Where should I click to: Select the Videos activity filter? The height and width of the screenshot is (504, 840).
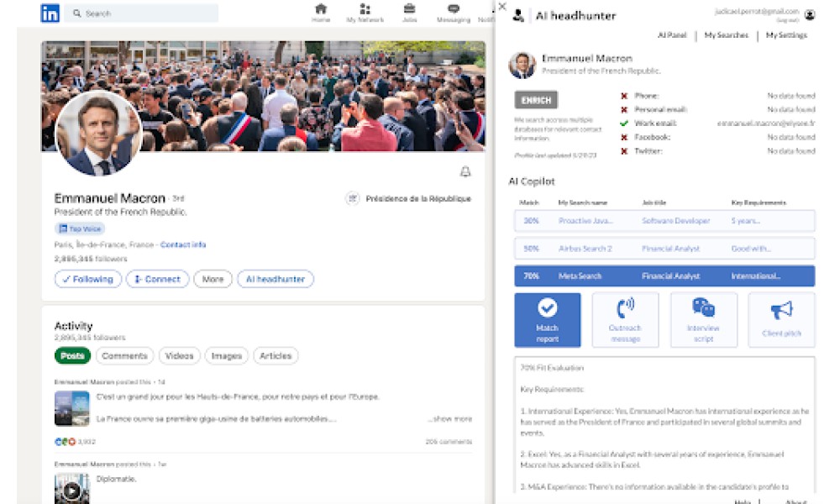179,355
